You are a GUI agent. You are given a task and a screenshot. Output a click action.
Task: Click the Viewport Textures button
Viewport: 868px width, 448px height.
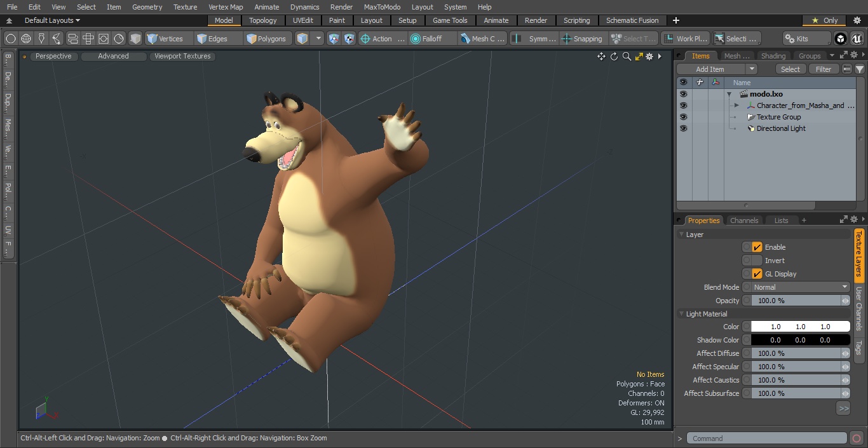tap(182, 56)
